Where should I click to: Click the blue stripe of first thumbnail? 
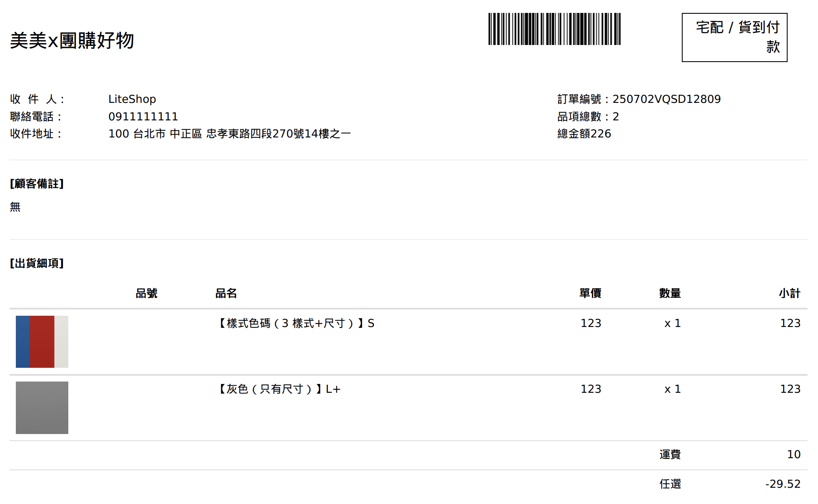click(23, 342)
